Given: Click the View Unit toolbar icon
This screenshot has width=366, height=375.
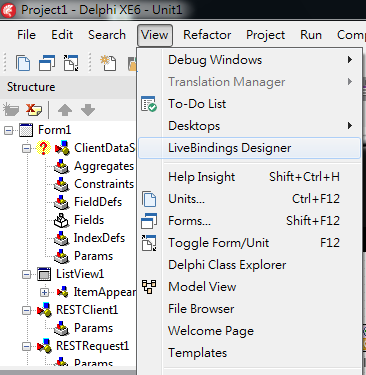Looking at the screenshot, I should click(x=23, y=63).
